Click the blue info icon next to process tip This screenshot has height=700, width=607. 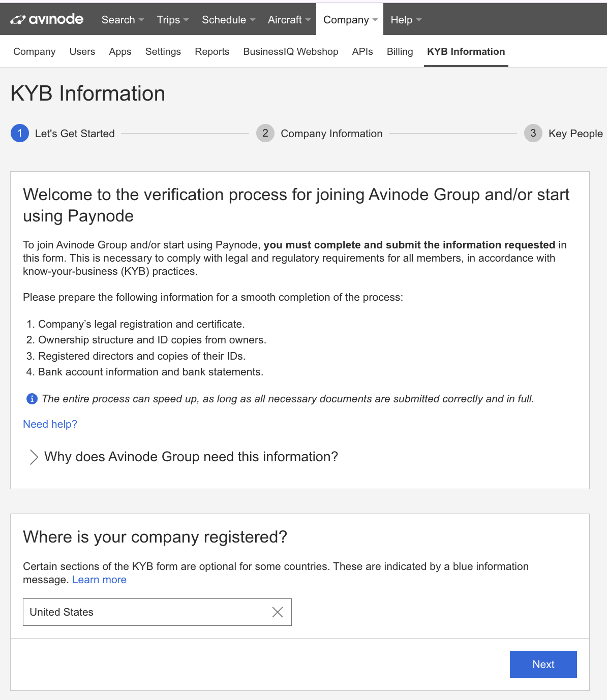click(32, 399)
